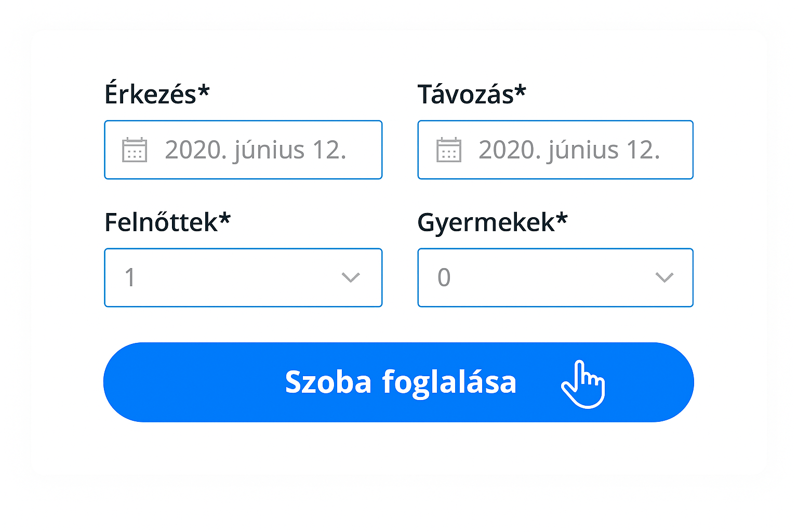Open the Felnőttek adults dropdown
This screenshot has width=798, height=532.
click(x=243, y=277)
